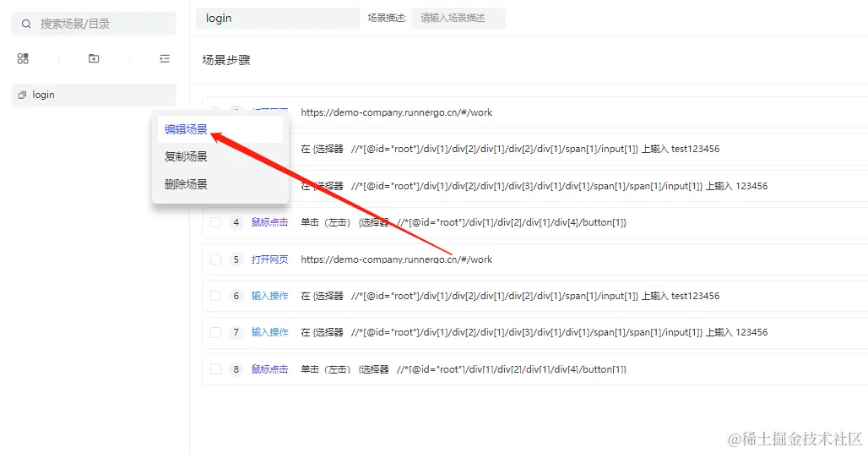The height and width of the screenshot is (453, 868).
Task: Choose 编辑场景 from the context menu
Action: coord(220,129)
